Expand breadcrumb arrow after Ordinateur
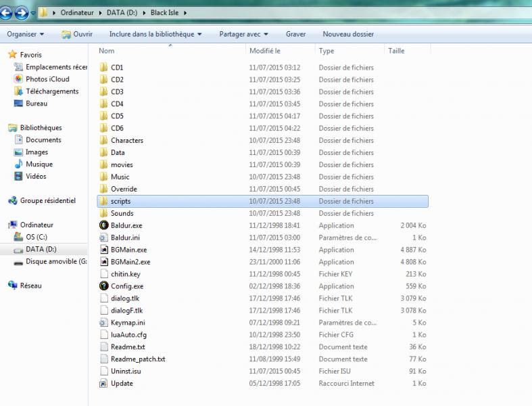This screenshot has width=532, height=406. click(100, 13)
